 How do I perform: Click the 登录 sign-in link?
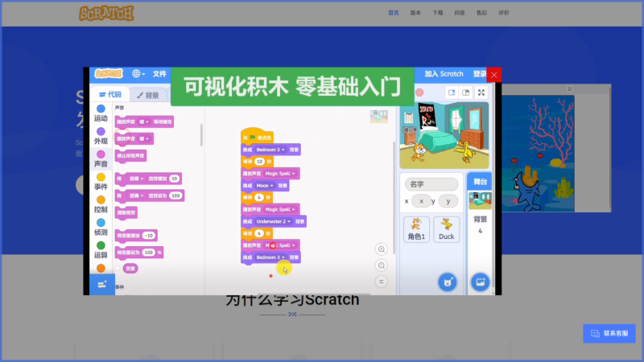[x=479, y=74]
